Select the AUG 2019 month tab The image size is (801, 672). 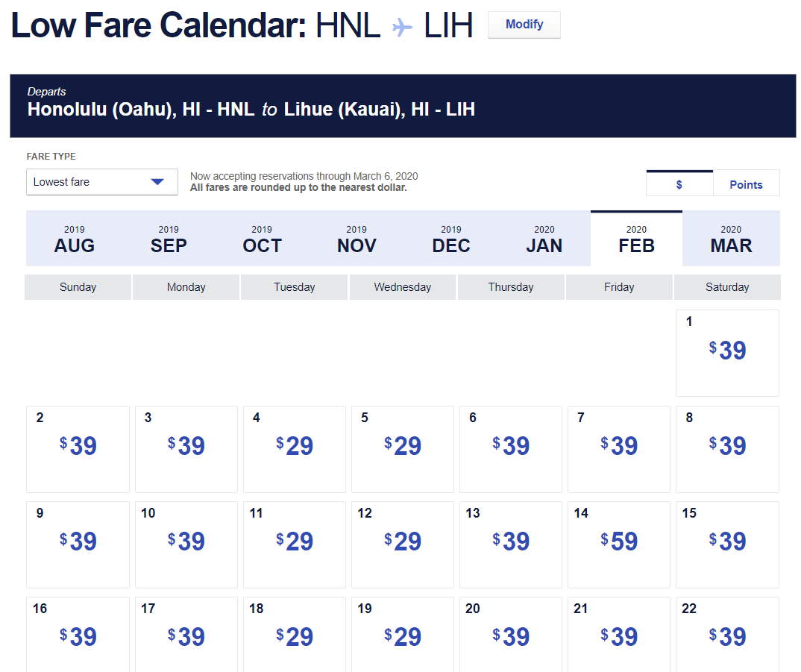[x=74, y=239]
